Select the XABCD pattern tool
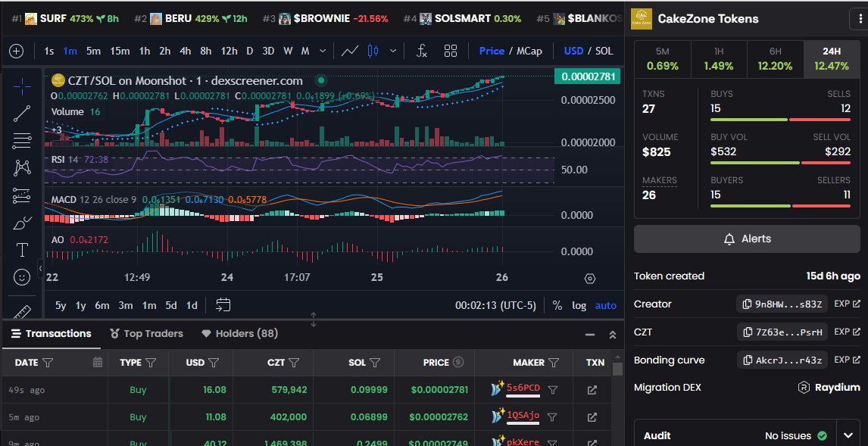 [22, 167]
